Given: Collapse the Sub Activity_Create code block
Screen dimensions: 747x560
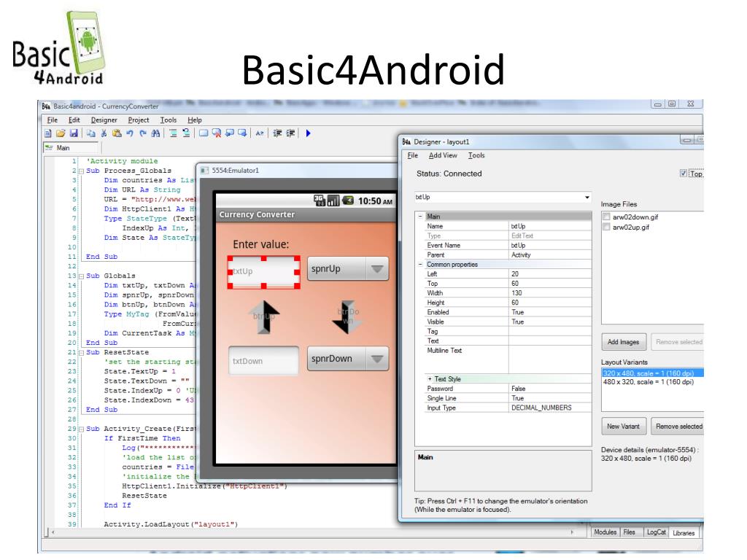Looking at the screenshot, I should [x=81, y=429].
